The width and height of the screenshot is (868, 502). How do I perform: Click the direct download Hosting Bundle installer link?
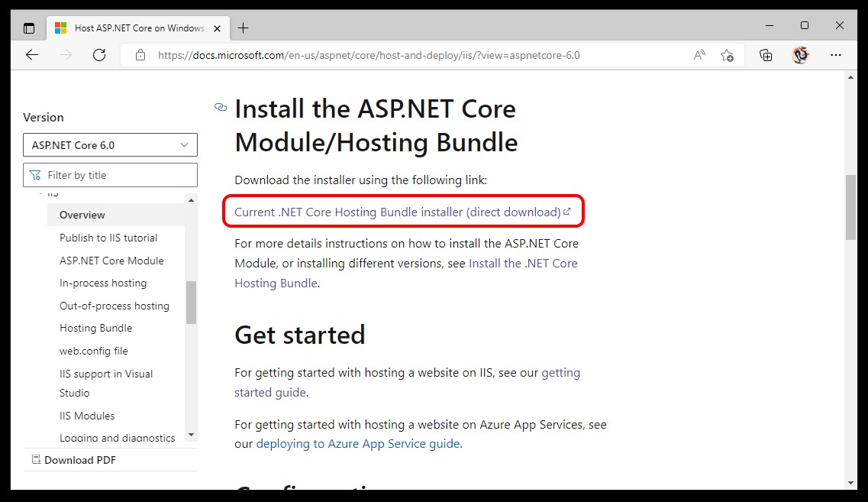[x=398, y=212]
